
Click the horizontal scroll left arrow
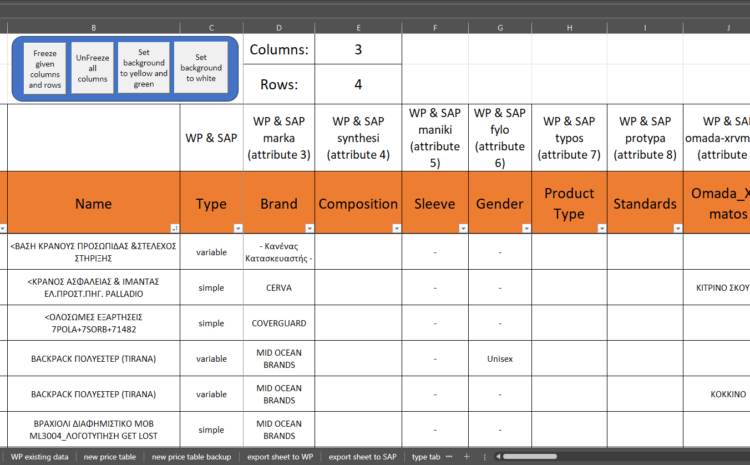coord(498,456)
